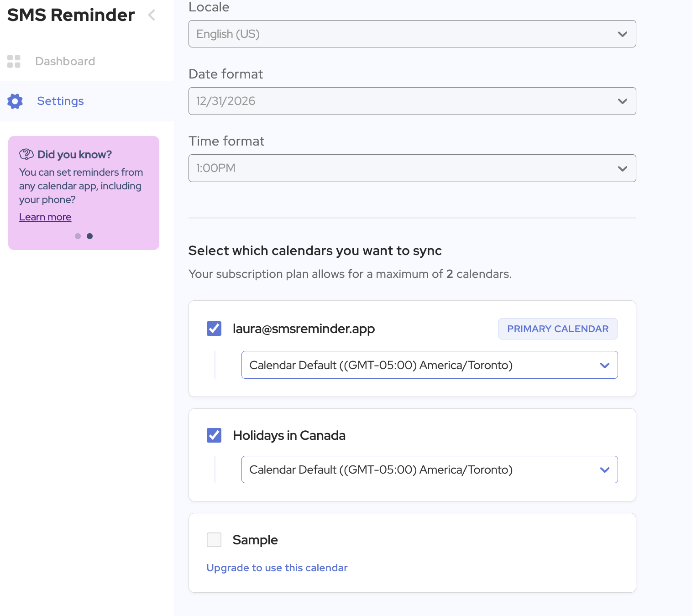Click Upgrade to use this calendar link
Image resolution: width=692 pixels, height=616 pixels.
pos(277,568)
